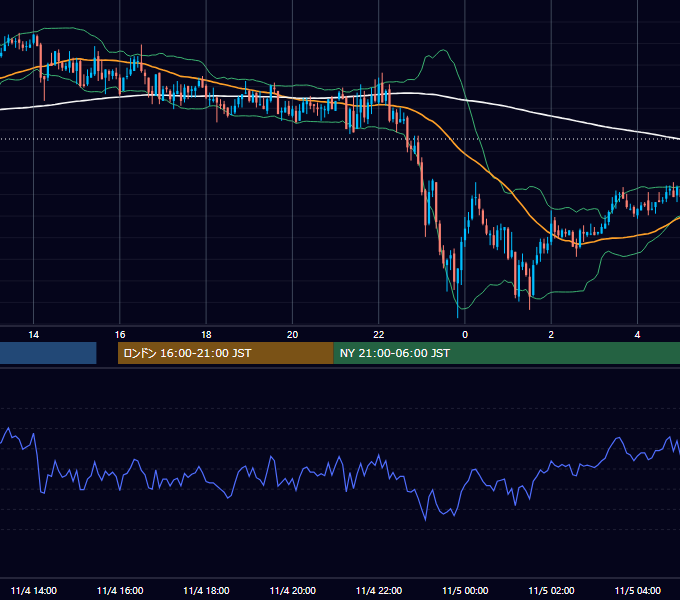Click the blue session bar left of ロンドン
Screen dimensions: 680x600
[48, 353]
